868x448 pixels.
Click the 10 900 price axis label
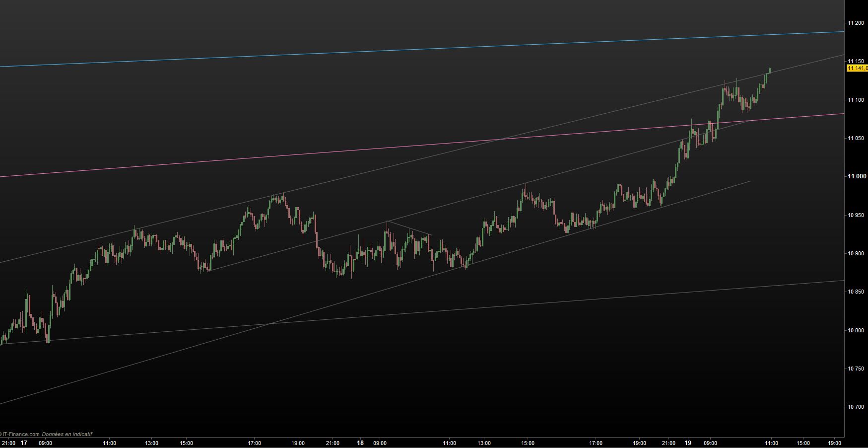pyautogui.click(x=856, y=253)
